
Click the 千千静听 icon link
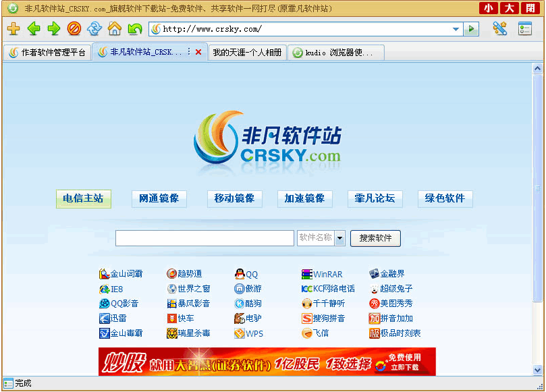[x=323, y=304]
